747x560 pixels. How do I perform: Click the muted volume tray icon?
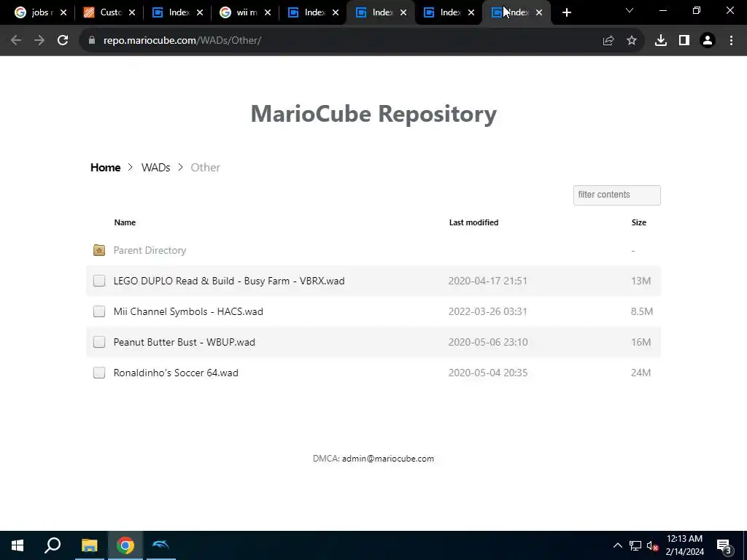pyautogui.click(x=652, y=545)
